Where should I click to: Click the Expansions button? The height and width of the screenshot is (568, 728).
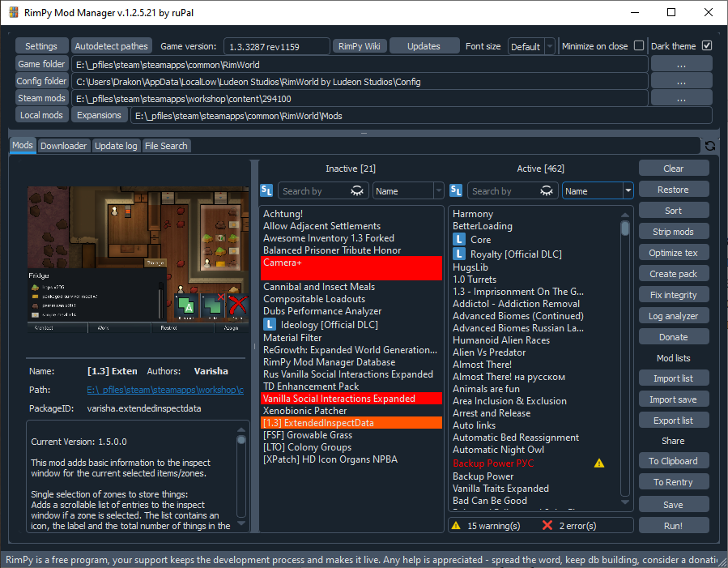[99, 115]
